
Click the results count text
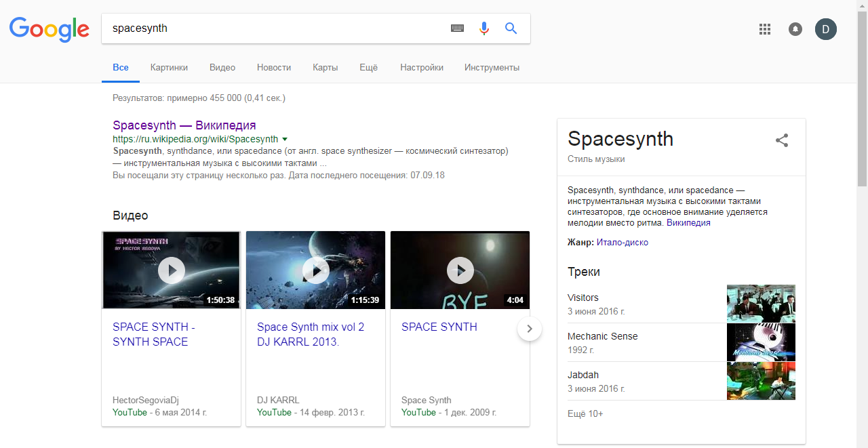click(199, 98)
